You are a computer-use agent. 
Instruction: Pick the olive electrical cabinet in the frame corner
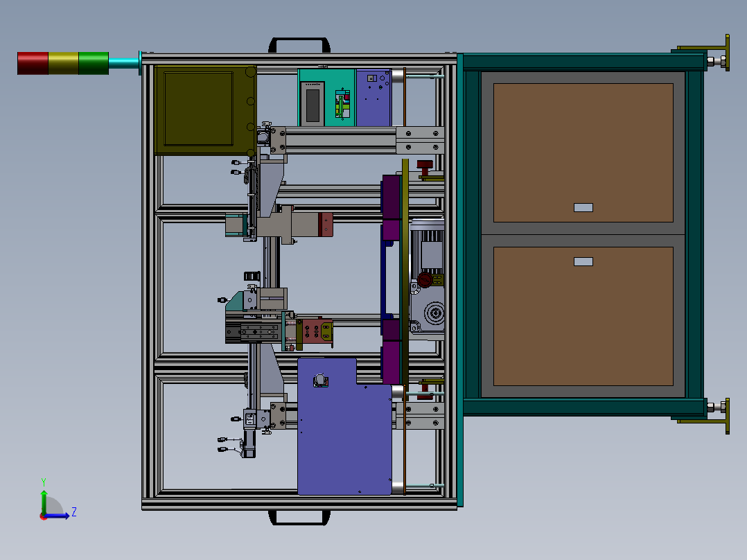tap(205, 110)
